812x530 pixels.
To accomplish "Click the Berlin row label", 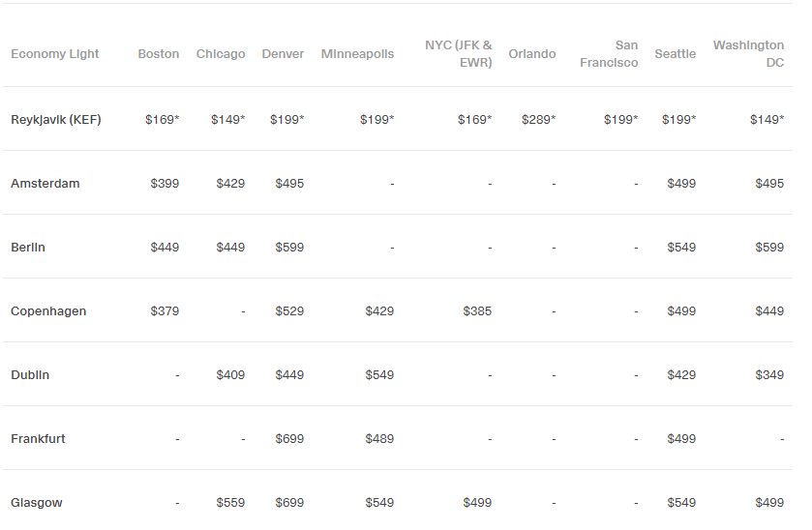I will coord(28,248).
